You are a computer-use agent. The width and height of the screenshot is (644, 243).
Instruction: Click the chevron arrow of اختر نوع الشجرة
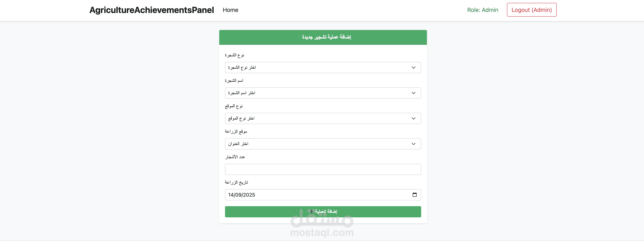[413, 68]
